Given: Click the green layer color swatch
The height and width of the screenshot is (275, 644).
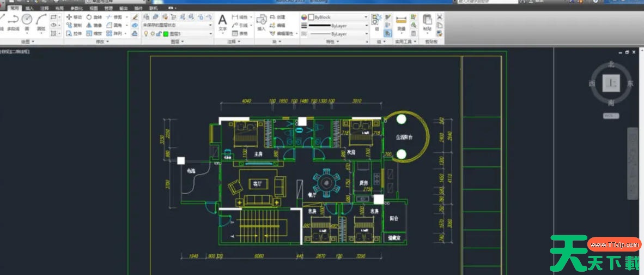Looking at the screenshot, I should pyautogui.click(x=166, y=34).
